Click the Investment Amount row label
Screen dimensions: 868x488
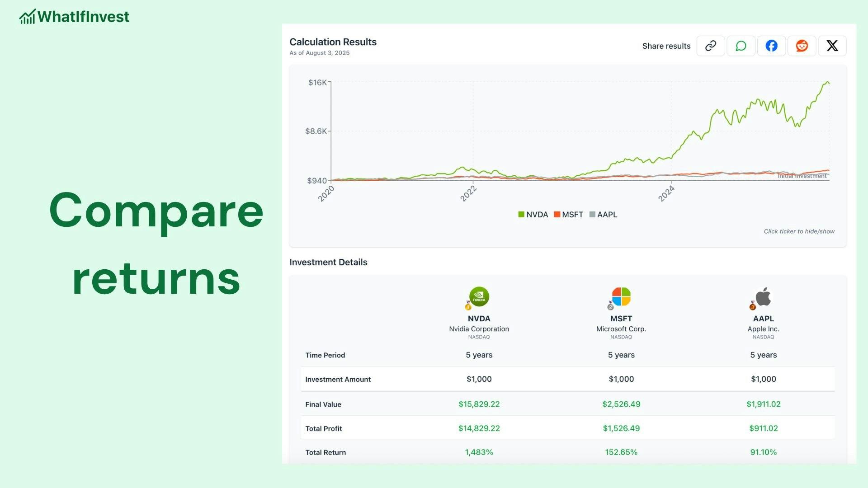click(x=338, y=380)
